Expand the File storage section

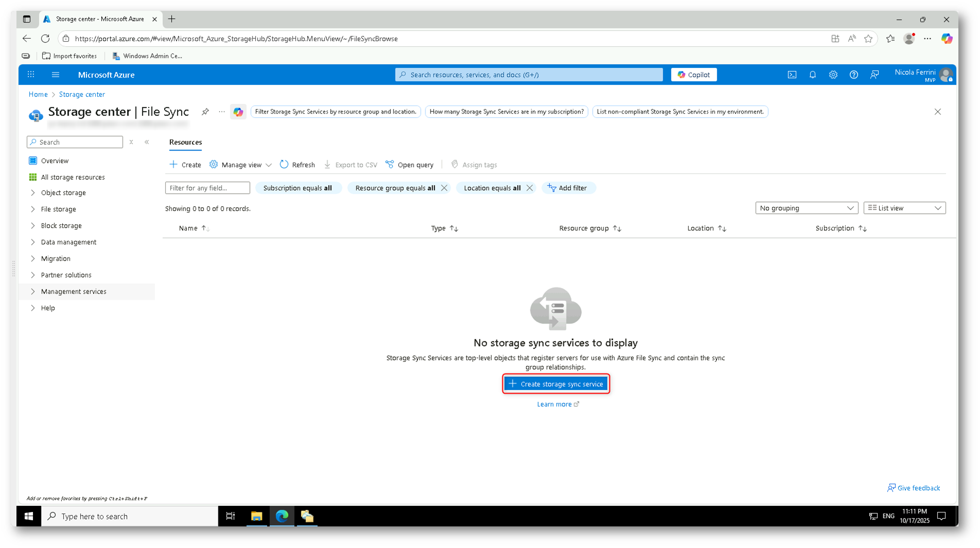[33, 209]
